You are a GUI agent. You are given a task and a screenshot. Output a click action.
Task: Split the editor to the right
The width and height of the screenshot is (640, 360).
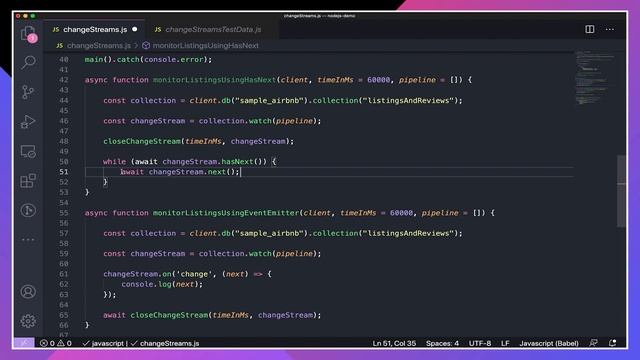(x=590, y=29)
